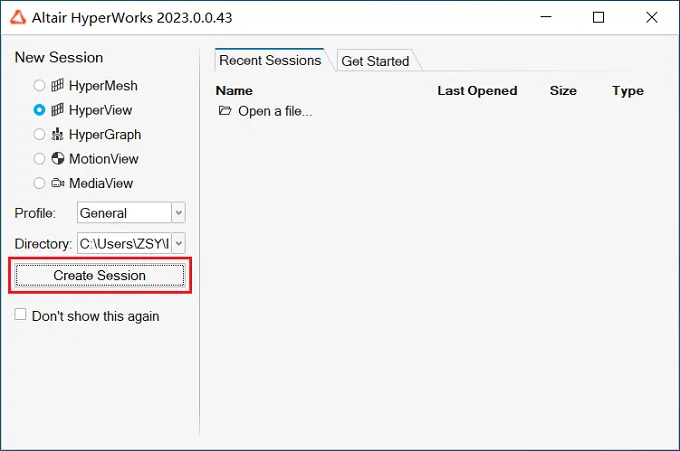Choose the MotionView radio option
Viewport: 680px width, 451px height.
39,159
